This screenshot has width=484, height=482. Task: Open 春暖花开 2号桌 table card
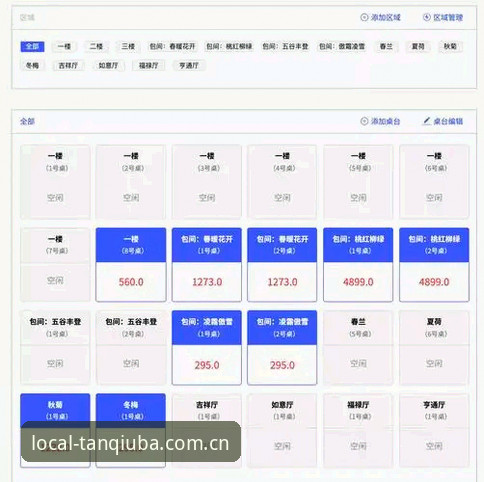coord(282,265)
